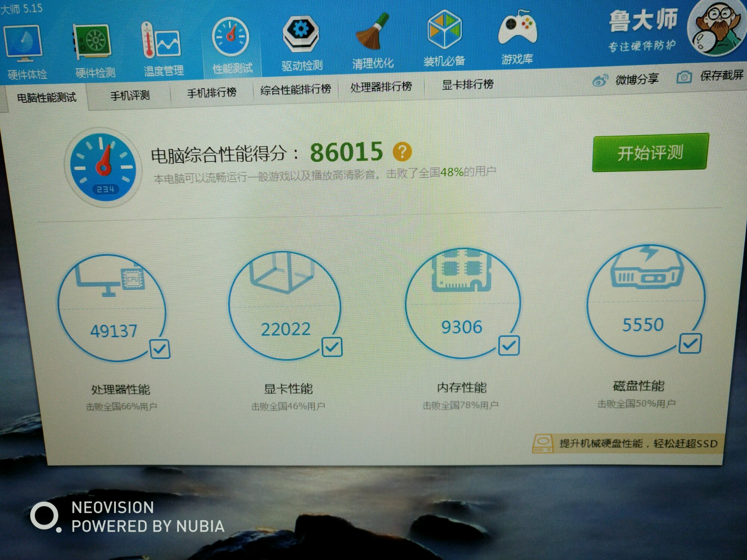
Task: Click the orange question mark help icon
Action: [x=402, y=152]
